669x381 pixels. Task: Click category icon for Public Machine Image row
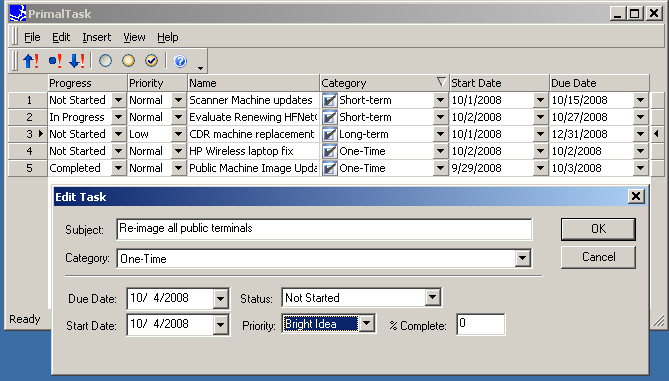pos(329,169)
